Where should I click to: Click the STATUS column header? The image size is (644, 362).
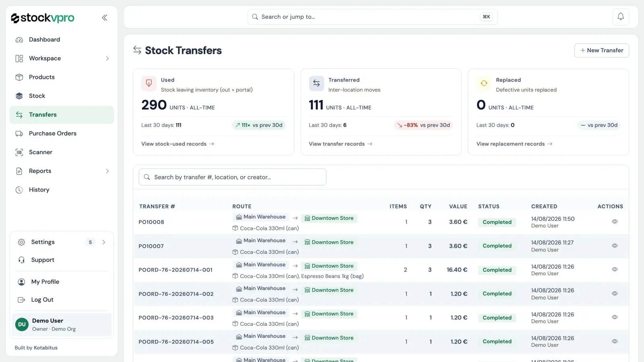(x=489, y=206)
